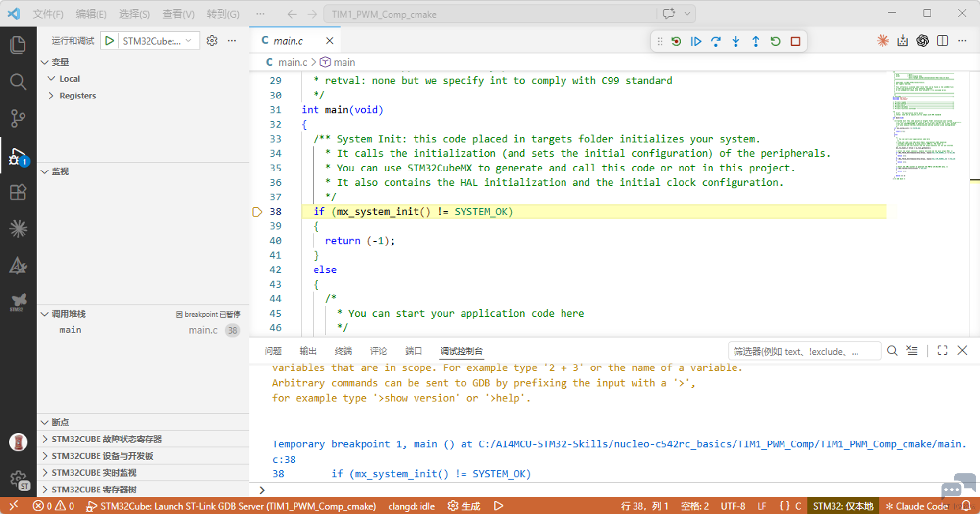This screenshot has height=514, width=980.
Task: Switch to the 问题 panel tab
Action: [273, 351]
